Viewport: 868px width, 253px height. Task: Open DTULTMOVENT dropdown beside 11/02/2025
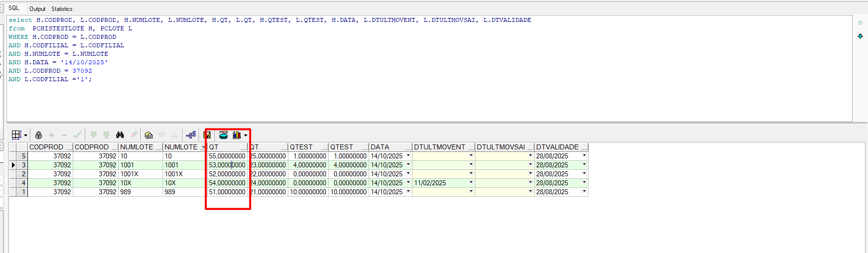(471, 183)
